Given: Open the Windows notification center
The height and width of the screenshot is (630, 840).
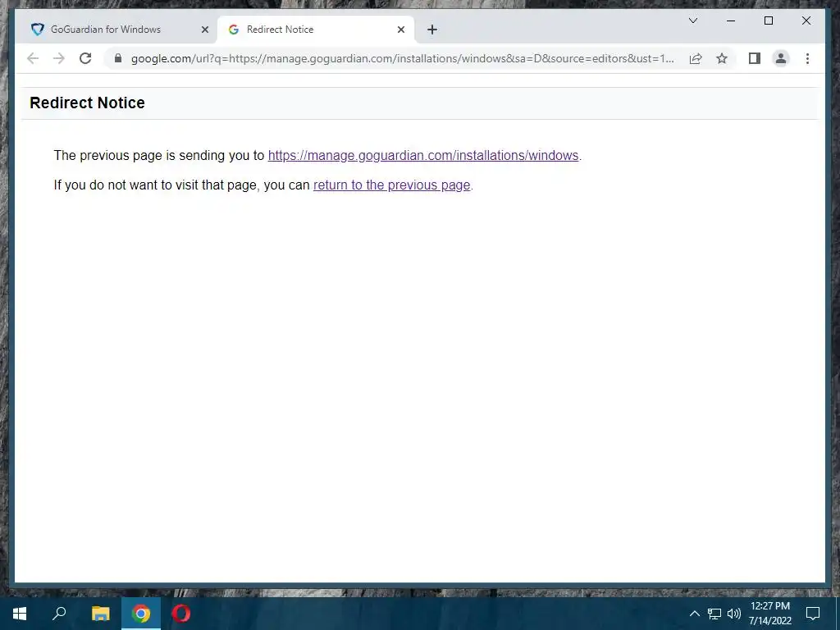Looking at the screenshot, I should 813,614.
